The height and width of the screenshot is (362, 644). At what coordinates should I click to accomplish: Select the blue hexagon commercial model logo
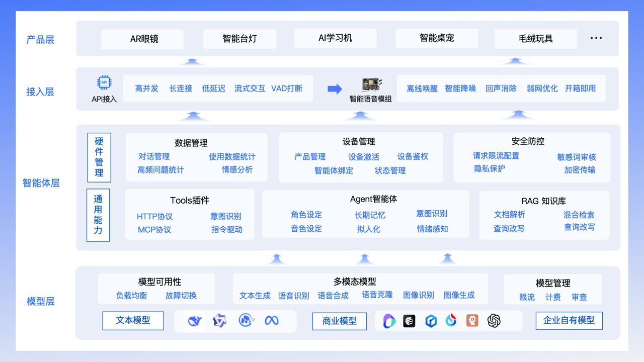click(431, 321)
